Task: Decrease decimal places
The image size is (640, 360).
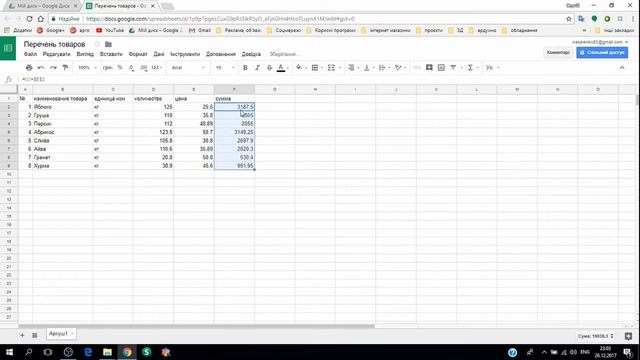Action: pos(131,68)
